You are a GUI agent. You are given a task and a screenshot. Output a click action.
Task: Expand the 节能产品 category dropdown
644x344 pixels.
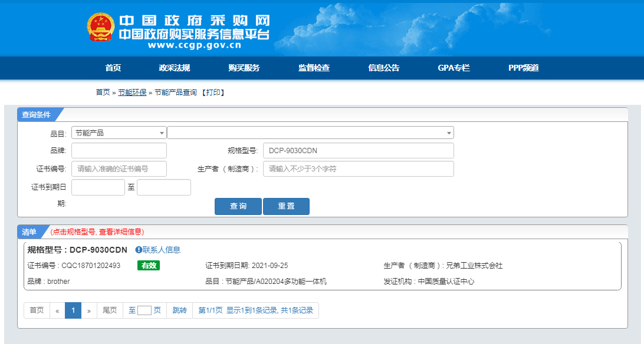(x=119, y=133)
